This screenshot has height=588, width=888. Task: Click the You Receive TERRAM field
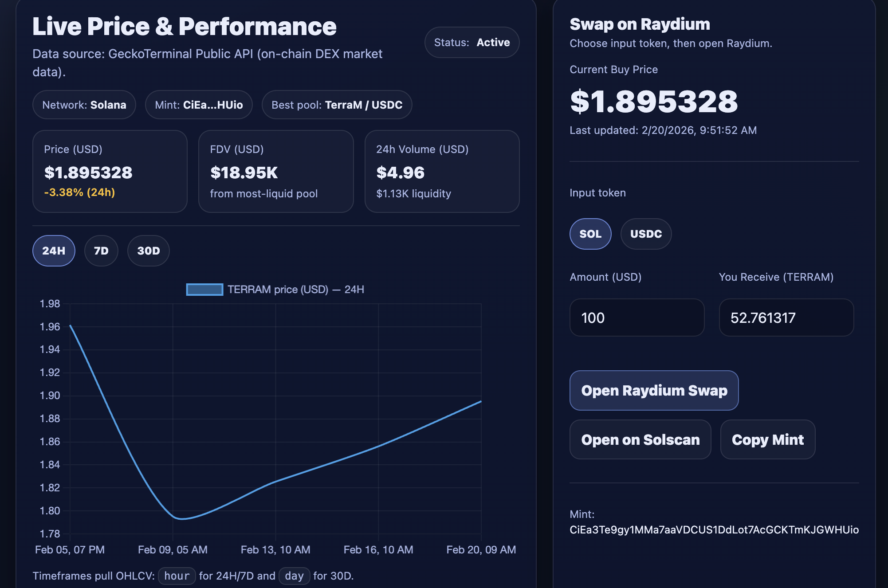point(786,318)
